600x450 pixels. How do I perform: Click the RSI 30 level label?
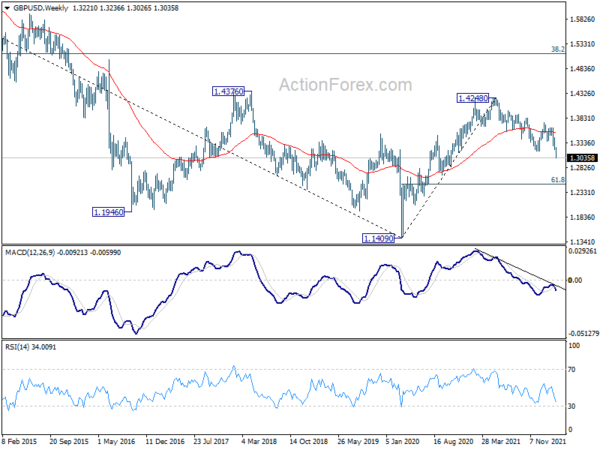click(572, 406)
